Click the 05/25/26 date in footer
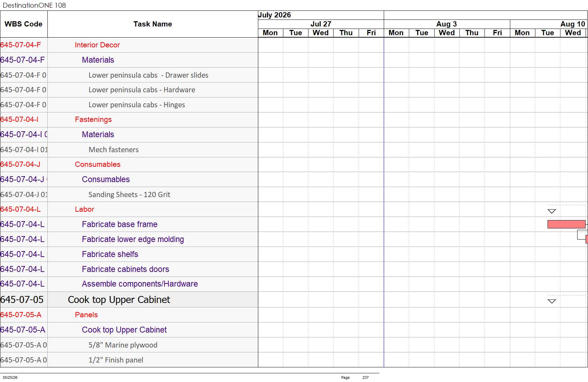The width and height of the screenshot is (588, 382). tap(10, 377)
